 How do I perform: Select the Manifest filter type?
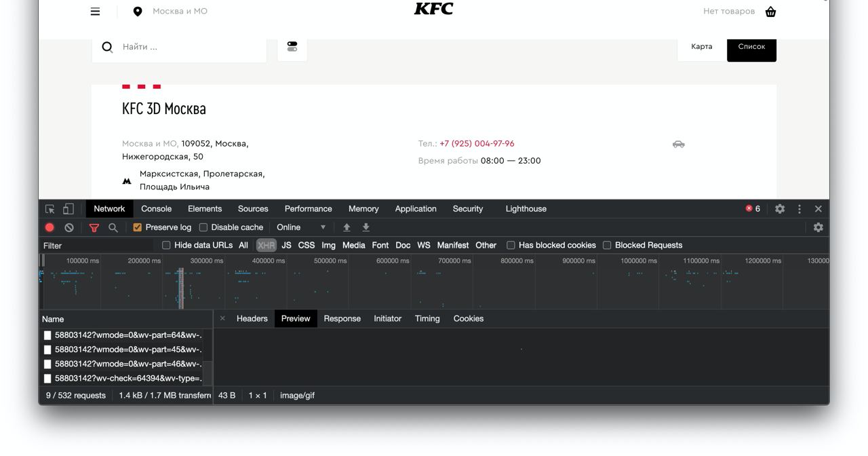(x=453, y=245)
